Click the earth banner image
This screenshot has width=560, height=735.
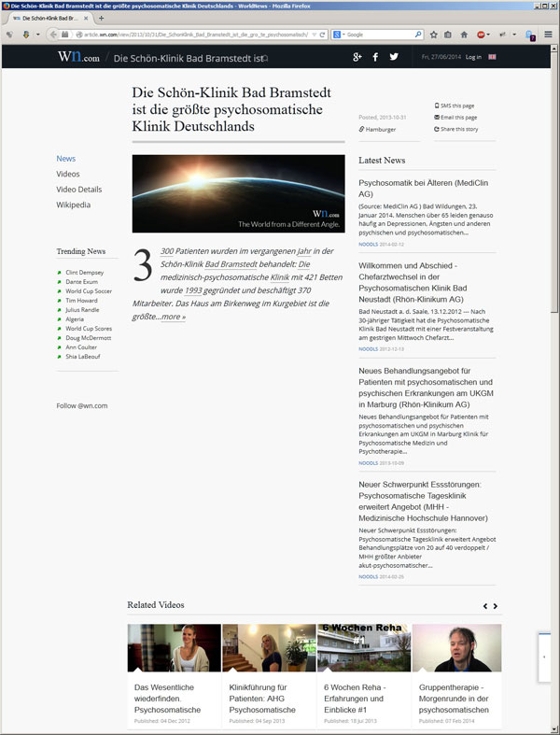tap(239, 193)
